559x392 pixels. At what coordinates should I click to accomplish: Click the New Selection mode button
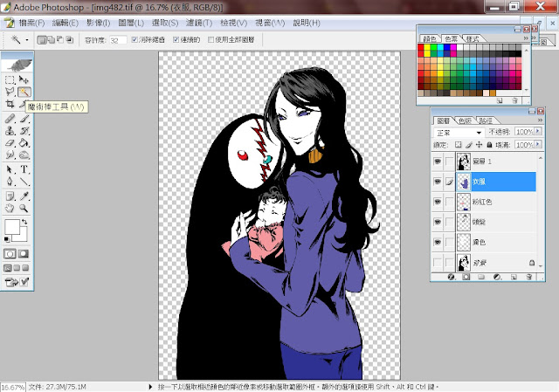pos(42,40)
